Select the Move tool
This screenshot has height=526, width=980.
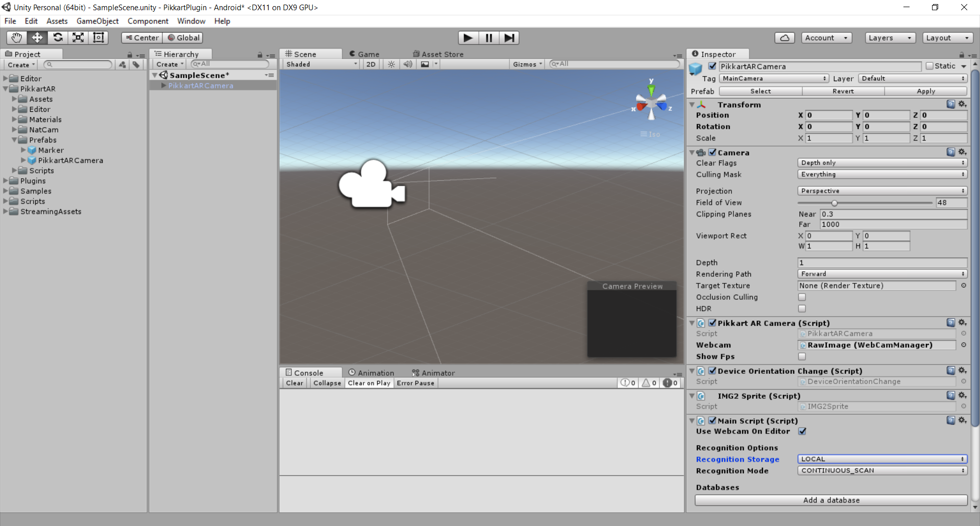point(37,38)
